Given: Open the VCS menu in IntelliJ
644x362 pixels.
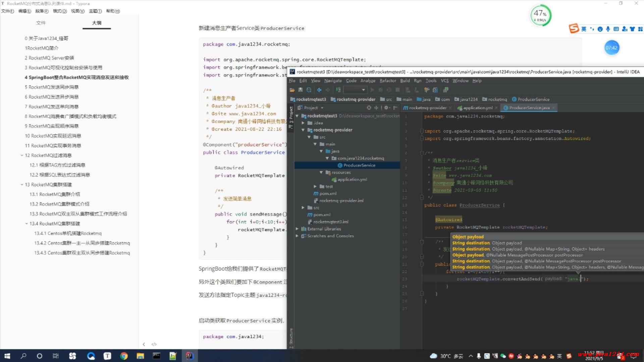Looking at the screenshot, I should point(444,80).
